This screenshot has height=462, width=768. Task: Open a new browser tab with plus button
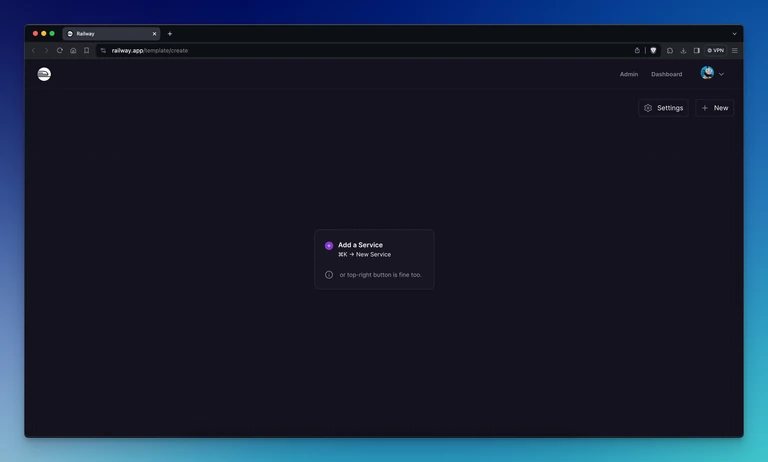[169, 34]
